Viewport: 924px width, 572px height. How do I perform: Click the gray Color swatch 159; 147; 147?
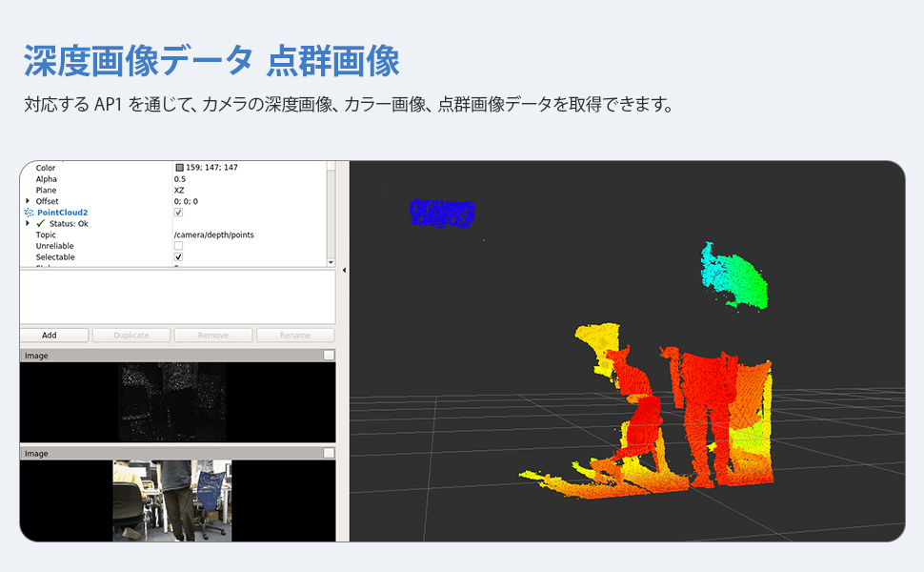click(x=180, y=168)
